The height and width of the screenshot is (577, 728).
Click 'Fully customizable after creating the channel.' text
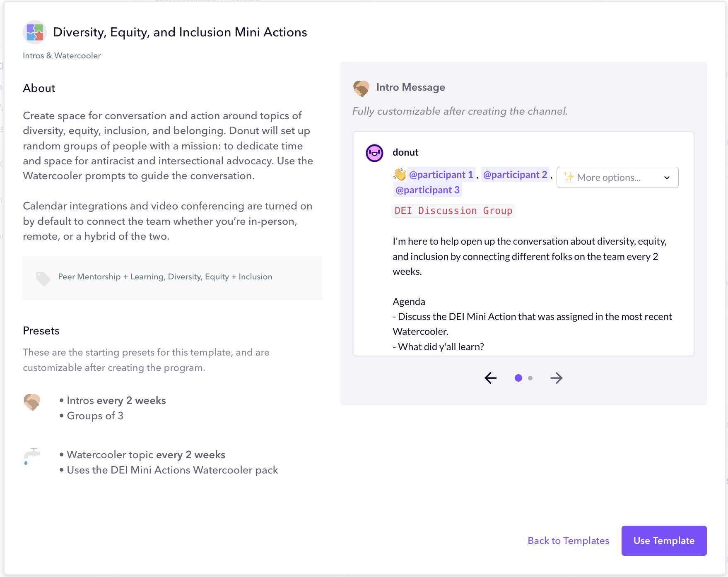[460, 111]
